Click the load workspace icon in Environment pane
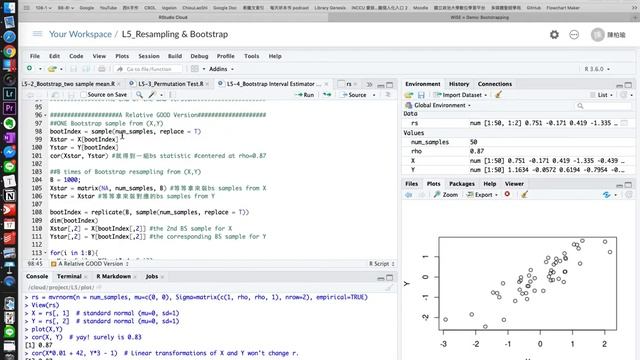Screen dimensions: 640x360 click(409, 95)
